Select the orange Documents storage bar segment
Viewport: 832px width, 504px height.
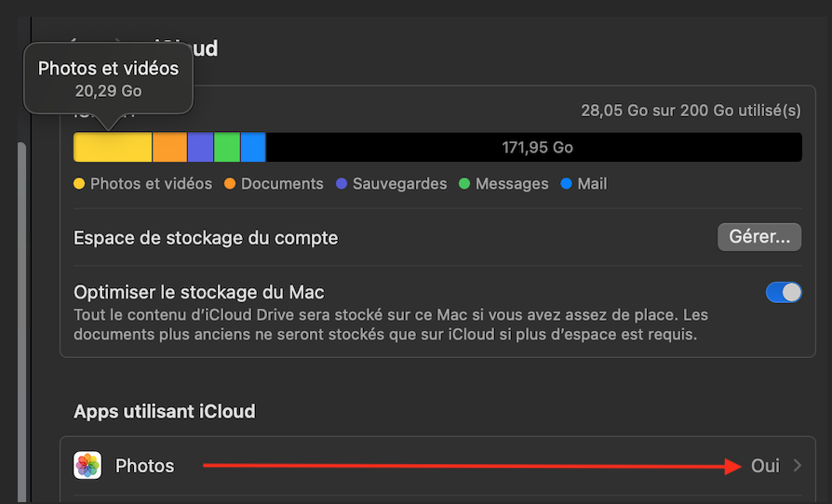click(169, 148)
